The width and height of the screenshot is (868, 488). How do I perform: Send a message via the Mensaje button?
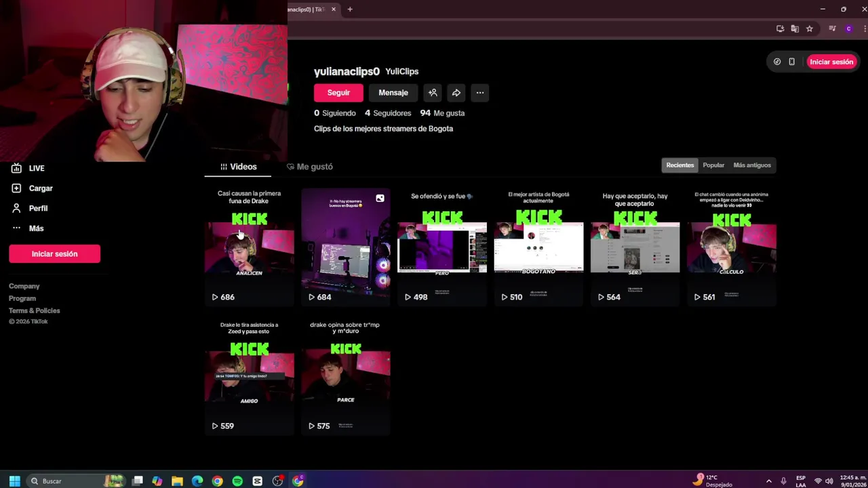(393, 93)
